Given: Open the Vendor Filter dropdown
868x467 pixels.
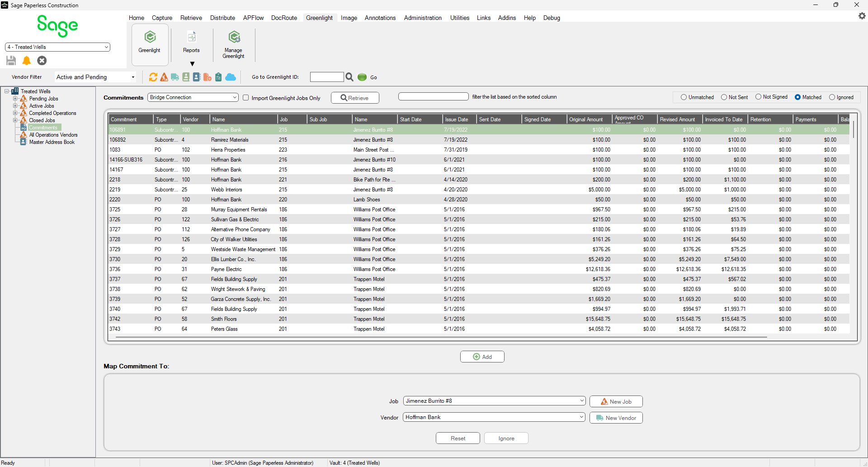Looking at the screenshot, I should click(x=95, y=77).
